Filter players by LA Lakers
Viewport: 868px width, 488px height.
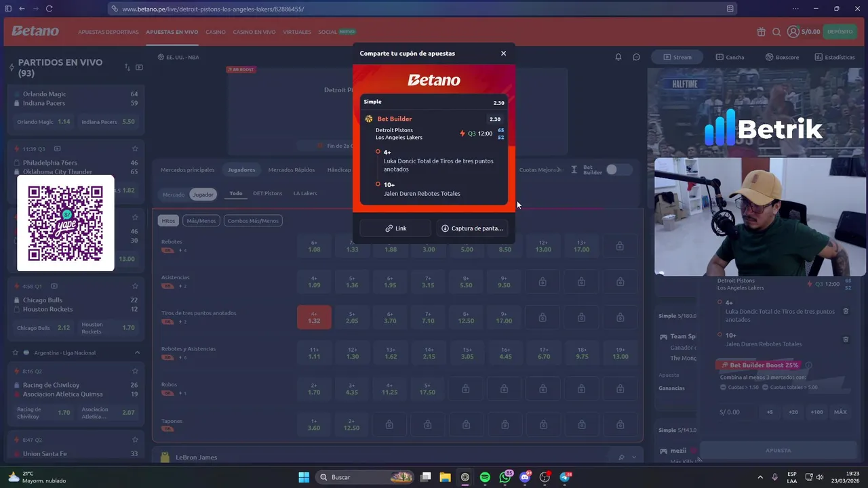(304, 193)
